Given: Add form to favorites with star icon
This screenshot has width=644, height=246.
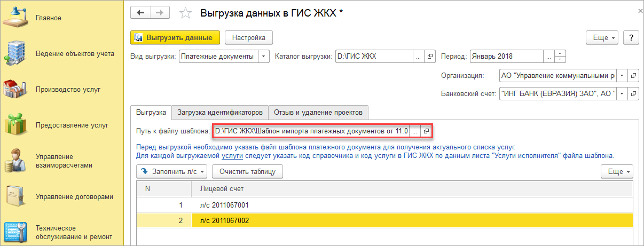Looking at the screenshot, I should (x=185, y=13).
